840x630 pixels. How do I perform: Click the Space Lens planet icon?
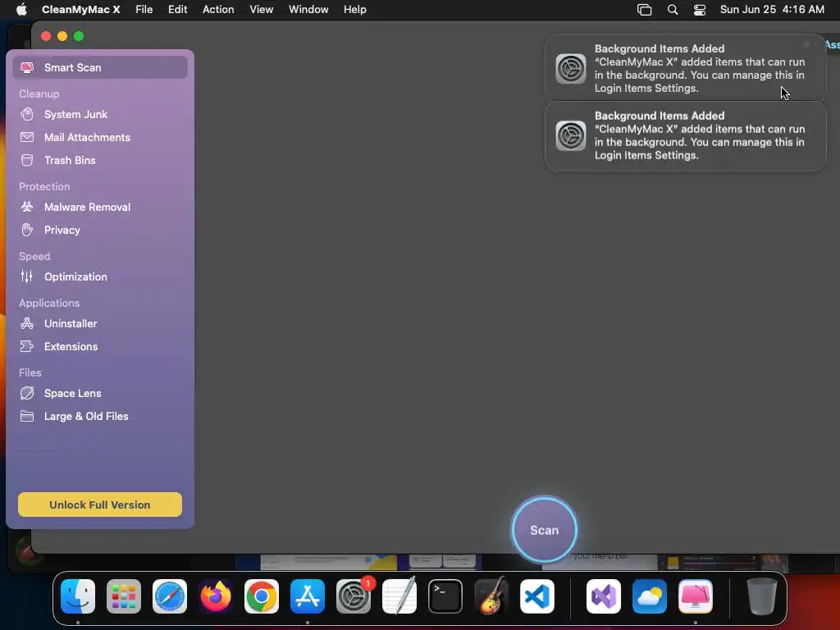pos(27,393)
